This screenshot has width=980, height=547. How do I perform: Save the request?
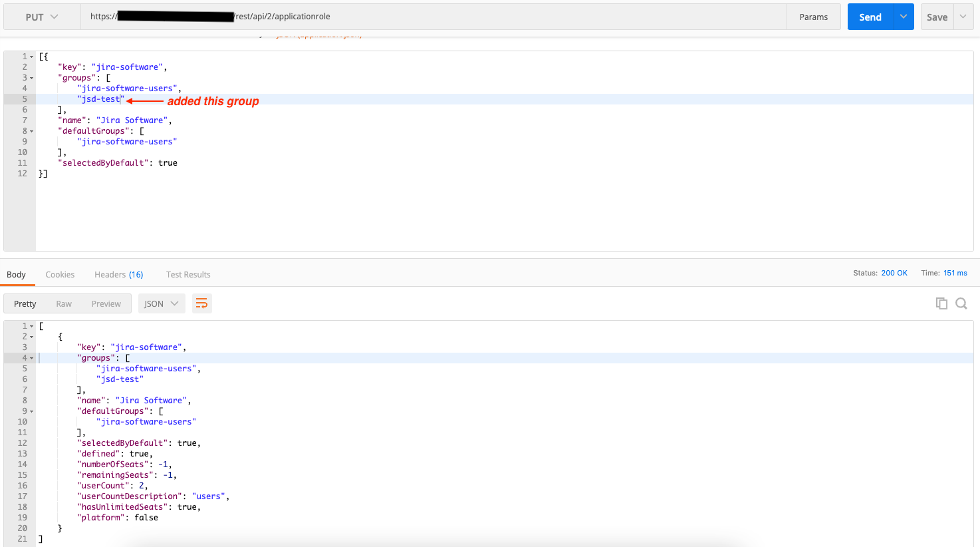tap(937, 17)
